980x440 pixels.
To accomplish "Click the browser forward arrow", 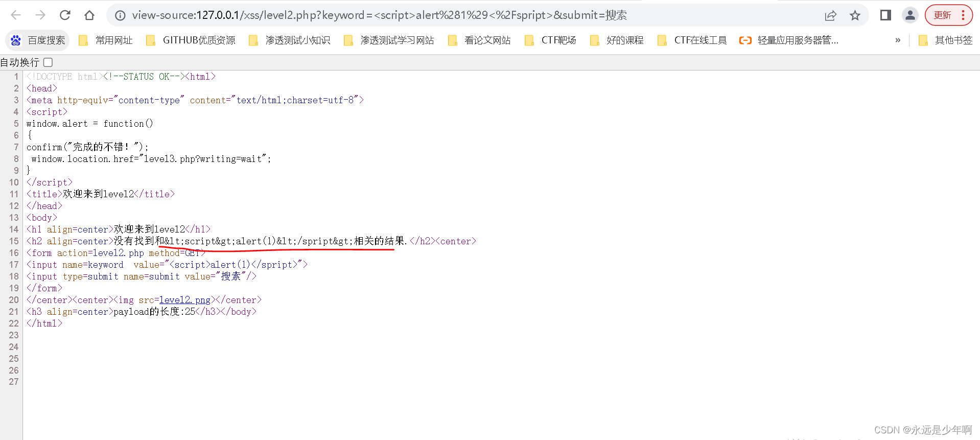I will 40,15.
